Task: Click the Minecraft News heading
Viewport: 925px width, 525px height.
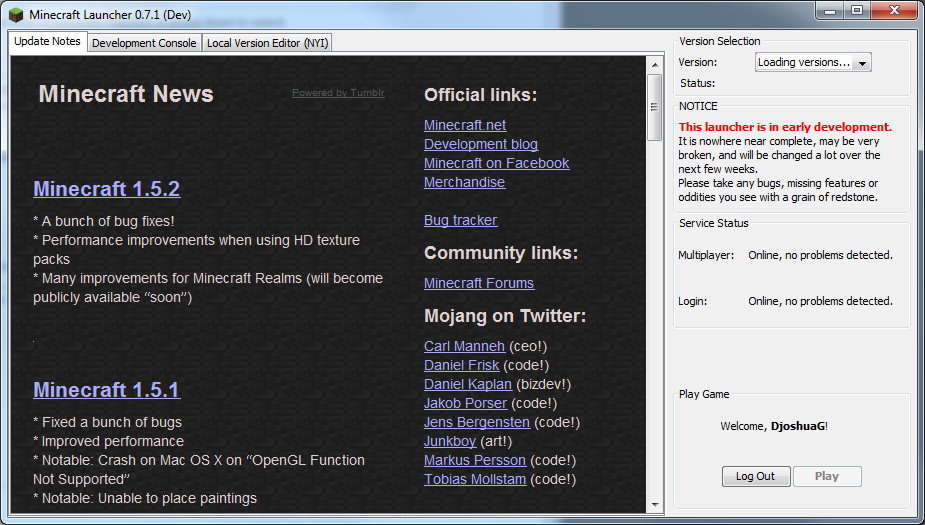Action: tap(126, 94)
